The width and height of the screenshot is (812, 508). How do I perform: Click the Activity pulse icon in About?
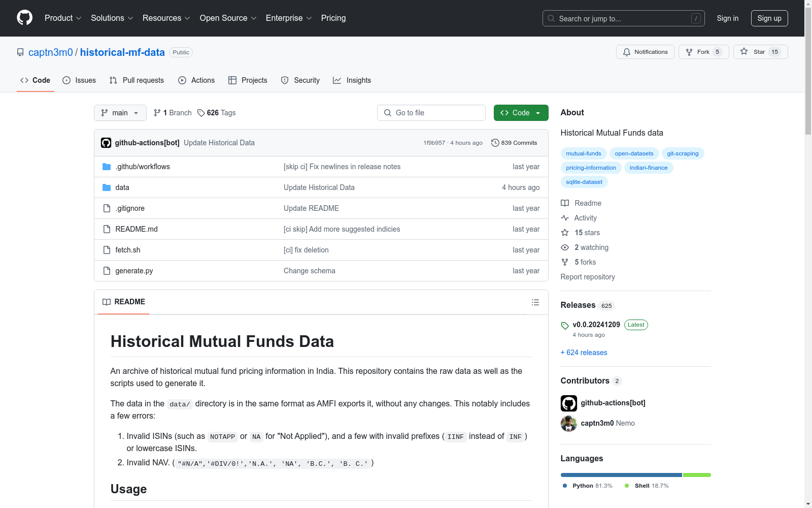click(565, 218)
